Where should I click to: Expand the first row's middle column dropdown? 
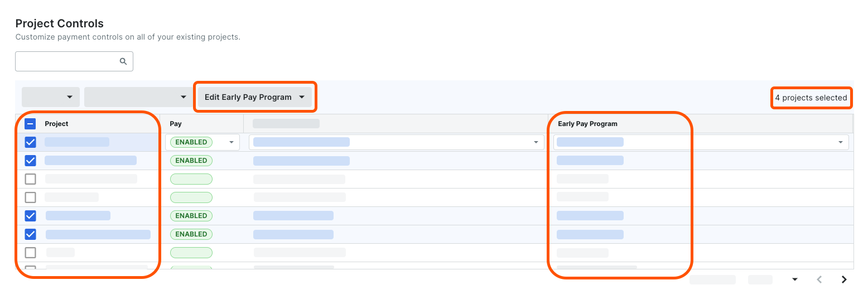pyautogui.click(x=397, y=142)
